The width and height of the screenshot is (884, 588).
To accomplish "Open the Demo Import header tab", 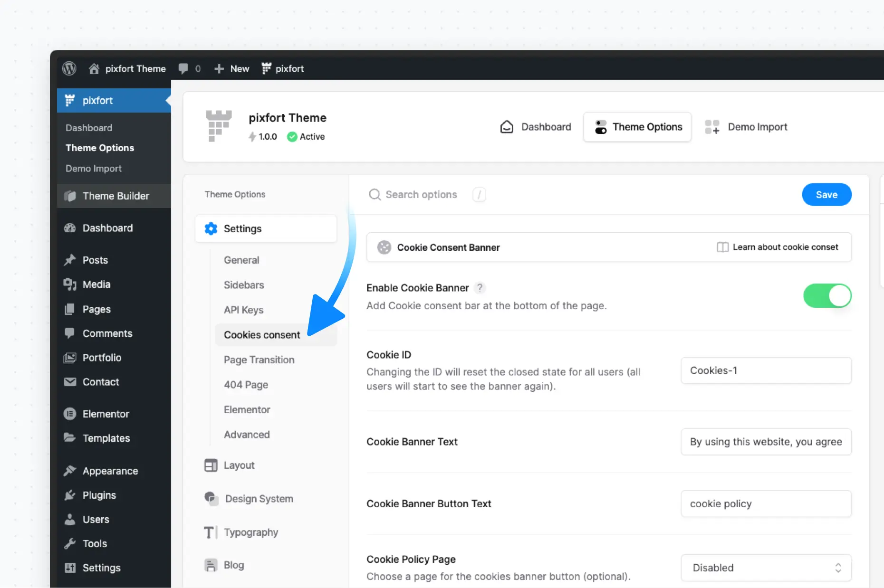I will tap(746, 127).
